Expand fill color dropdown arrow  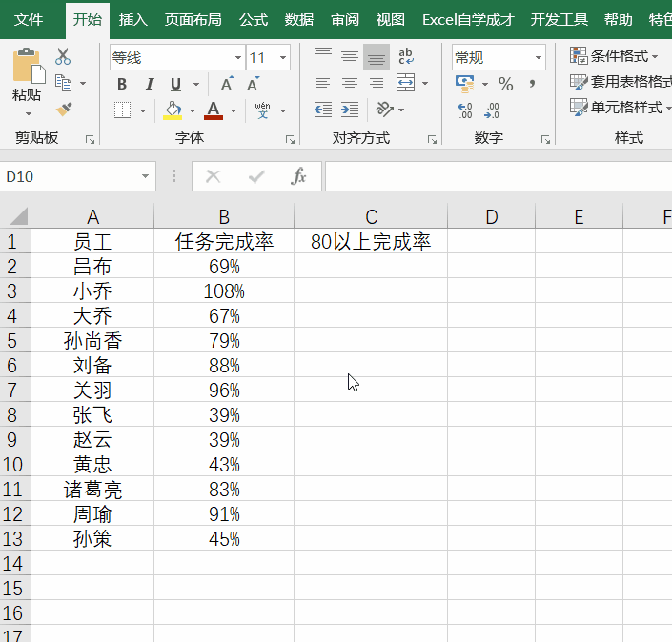coord(193,110)
